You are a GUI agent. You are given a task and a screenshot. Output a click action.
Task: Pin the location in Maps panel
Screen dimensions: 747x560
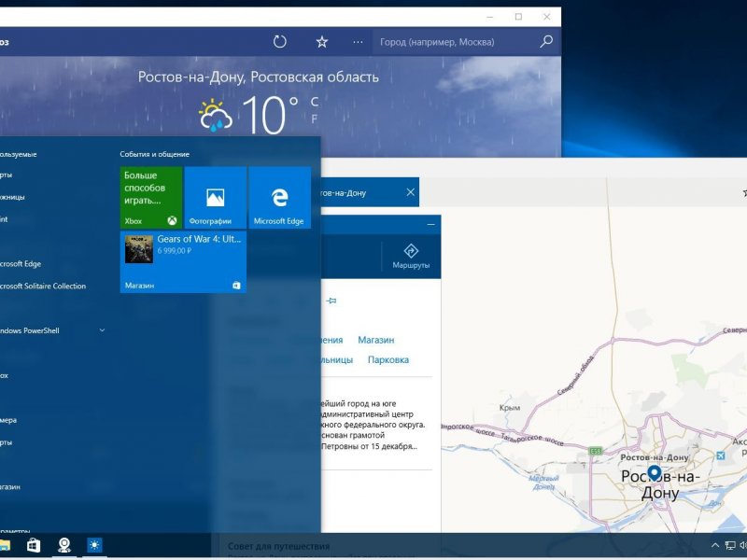coord(331,301)
